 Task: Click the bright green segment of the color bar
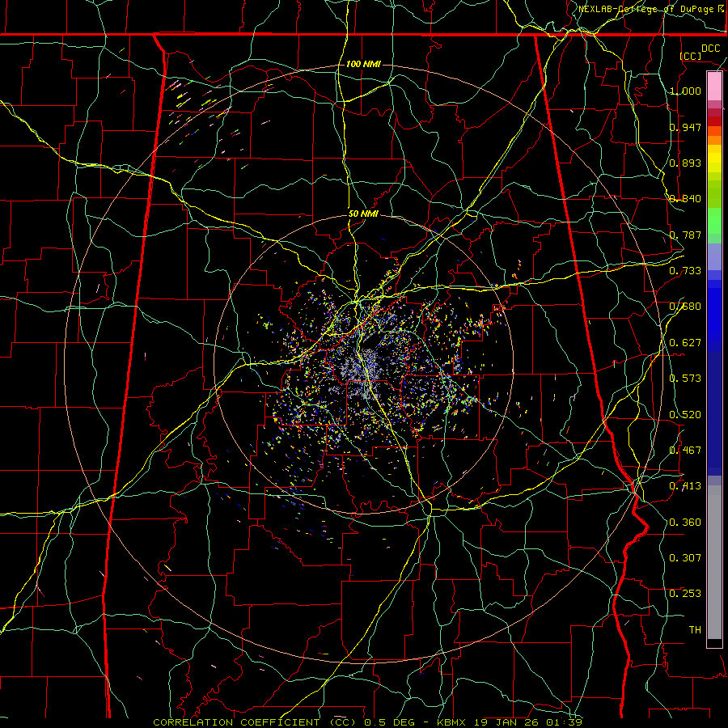(714, 221)
